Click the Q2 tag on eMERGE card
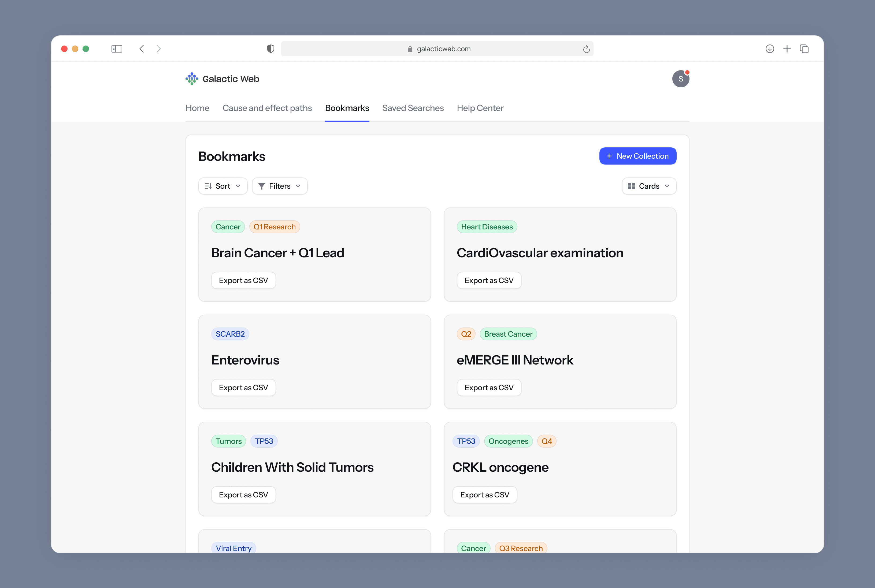This screenshot has width=875, height=588. pyautogui.click(x=466, y=334)
